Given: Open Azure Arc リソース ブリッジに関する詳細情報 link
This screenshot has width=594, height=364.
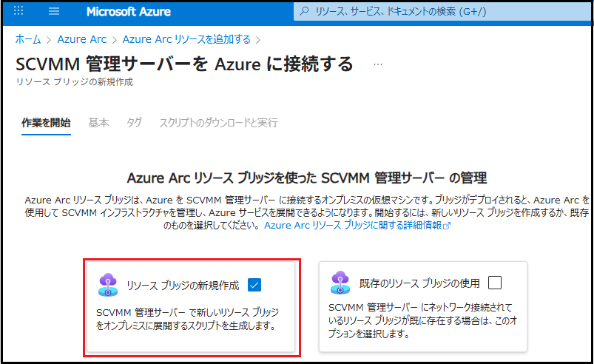Looking at the screenshot, I should (352, 225).
